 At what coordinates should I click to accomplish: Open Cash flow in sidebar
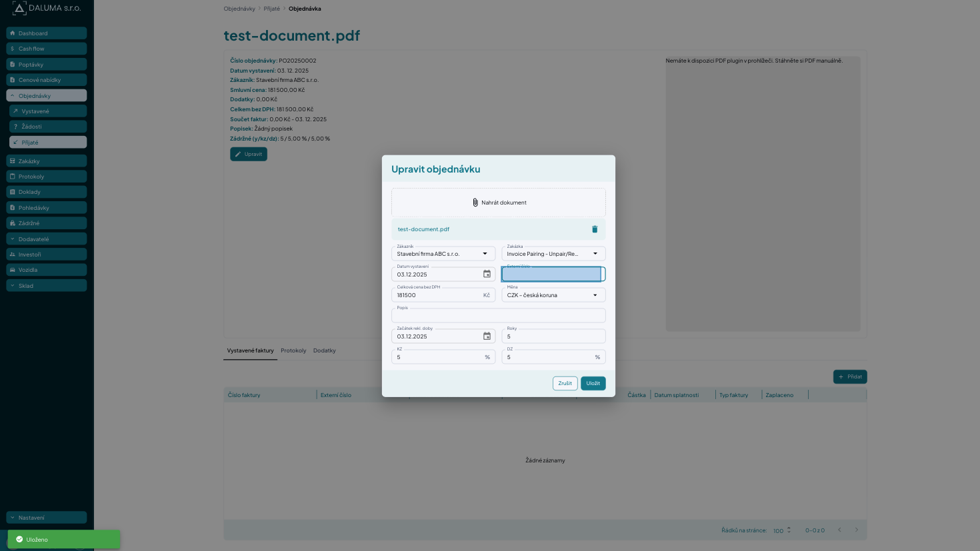(47, 49)
